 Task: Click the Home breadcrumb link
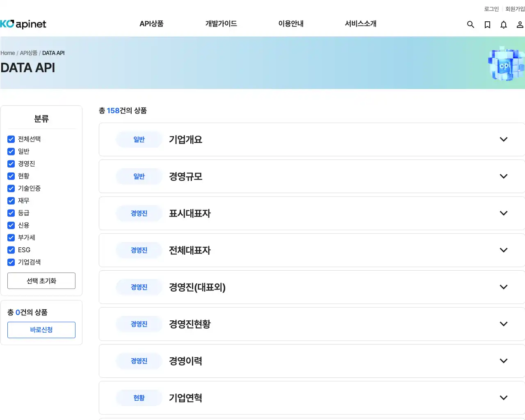pos(7,53)
